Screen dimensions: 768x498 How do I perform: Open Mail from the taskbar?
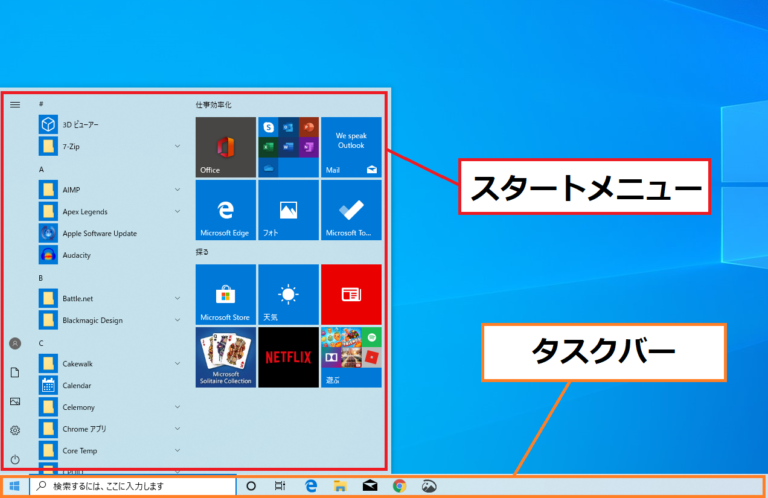[x=370, y=486]
